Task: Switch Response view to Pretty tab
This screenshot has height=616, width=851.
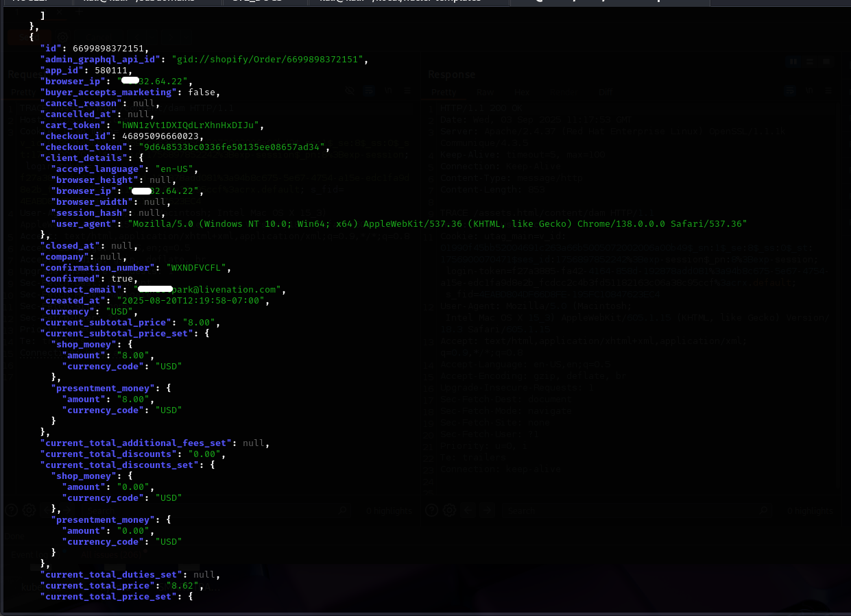Action: point(444,92)
